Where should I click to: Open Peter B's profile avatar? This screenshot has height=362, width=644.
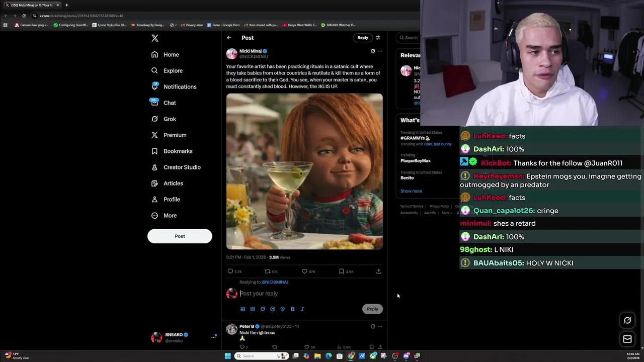[x=231, y=329]
